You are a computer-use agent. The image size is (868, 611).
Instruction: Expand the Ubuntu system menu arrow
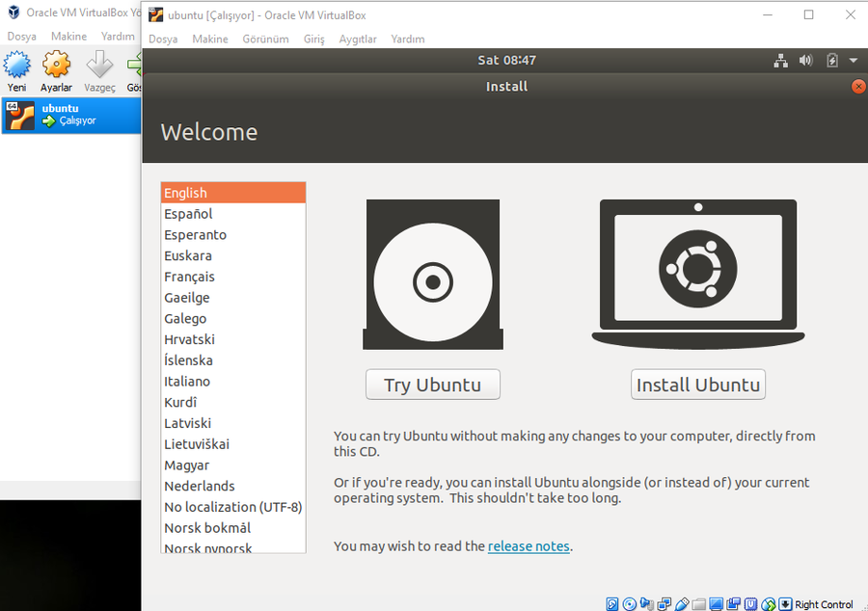(x=854, y=60)
